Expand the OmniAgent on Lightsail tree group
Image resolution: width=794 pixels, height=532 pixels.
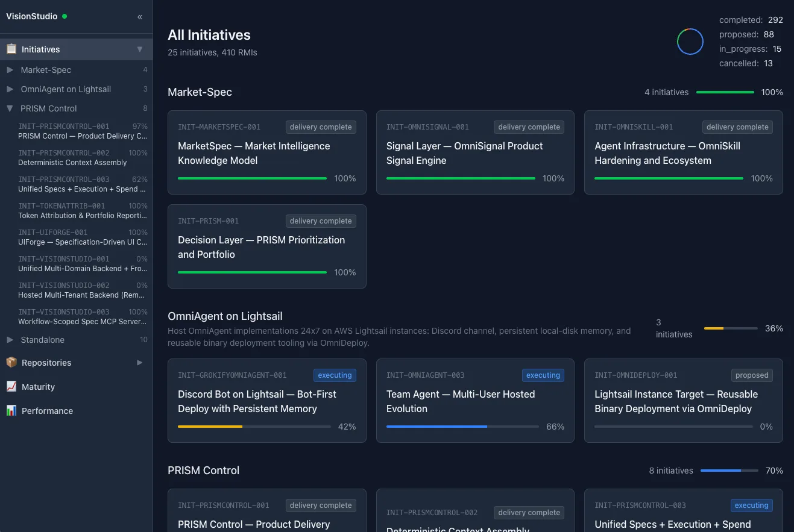click(x=10, y=89)
